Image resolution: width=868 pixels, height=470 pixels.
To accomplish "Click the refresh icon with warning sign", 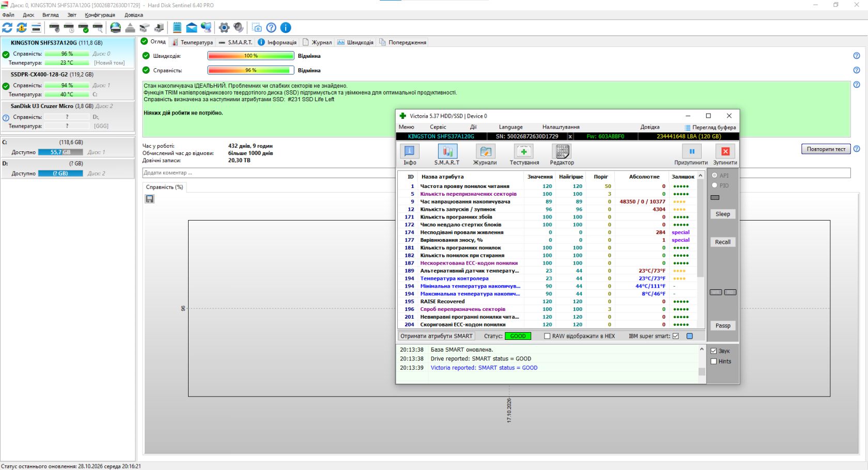I will [22, 28].
